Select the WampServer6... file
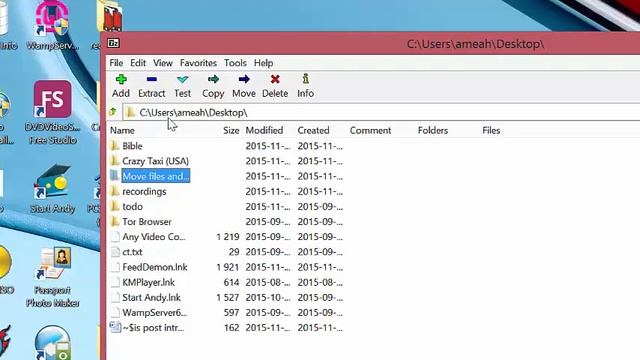The width and height of the screenshot is (640, 360). coord(155,313)
